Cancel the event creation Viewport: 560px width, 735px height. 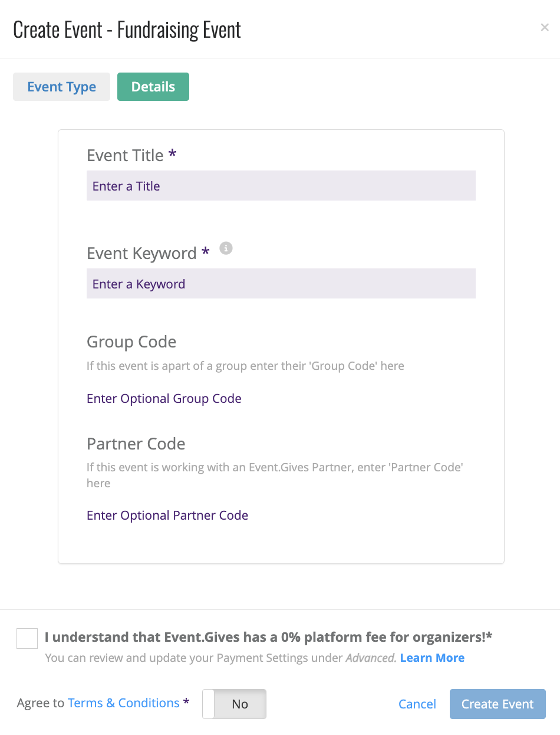point(417,704)
